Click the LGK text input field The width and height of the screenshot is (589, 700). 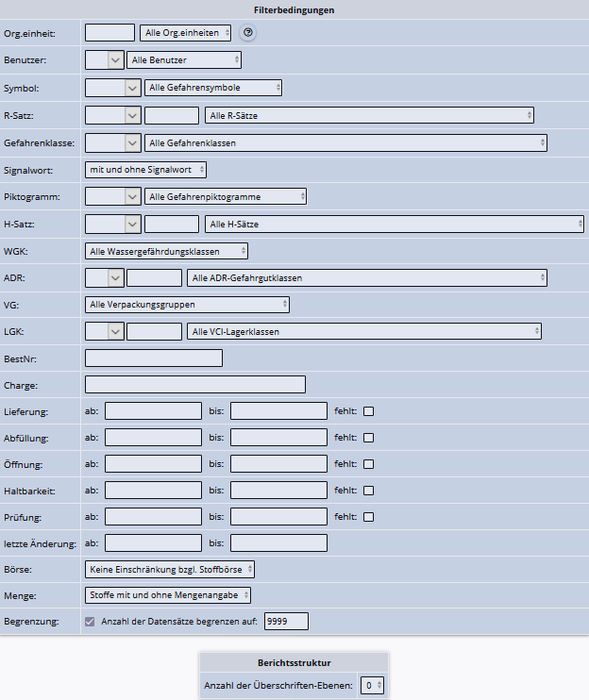[155, 332]
